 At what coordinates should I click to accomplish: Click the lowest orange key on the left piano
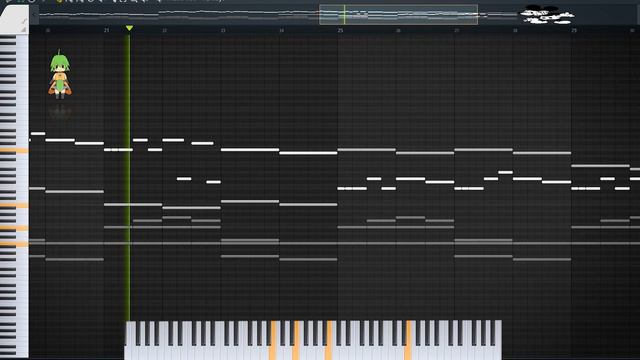coord(14,244)
